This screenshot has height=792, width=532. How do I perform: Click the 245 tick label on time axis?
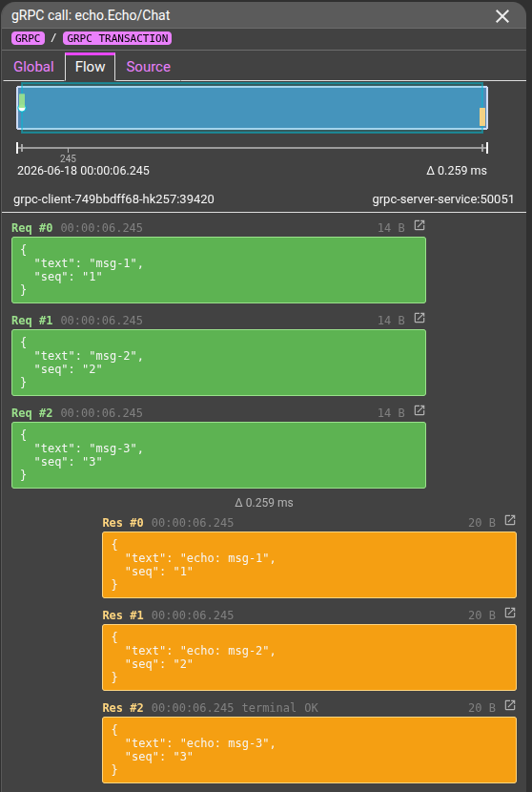pos(68,158)
